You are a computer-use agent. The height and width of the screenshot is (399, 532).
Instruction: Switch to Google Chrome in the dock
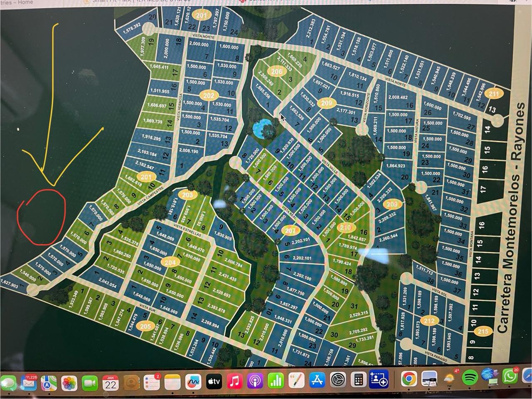(x=409, y=378)
